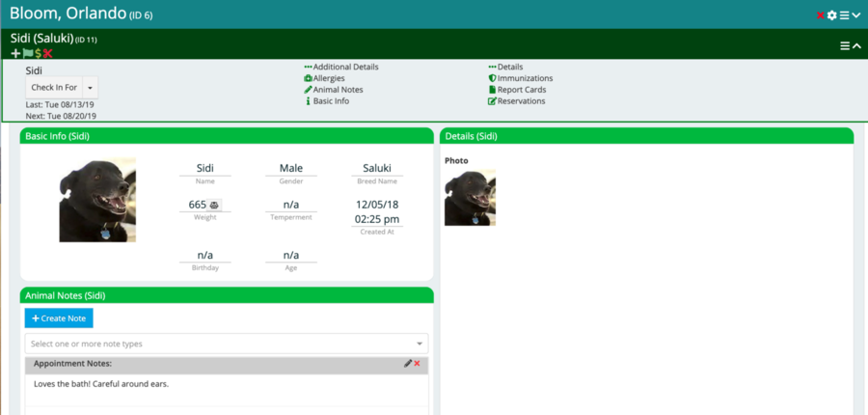The image size is (868, 415).
Task: Click the weight scale icon beside 665
Action: click(214, 205)
